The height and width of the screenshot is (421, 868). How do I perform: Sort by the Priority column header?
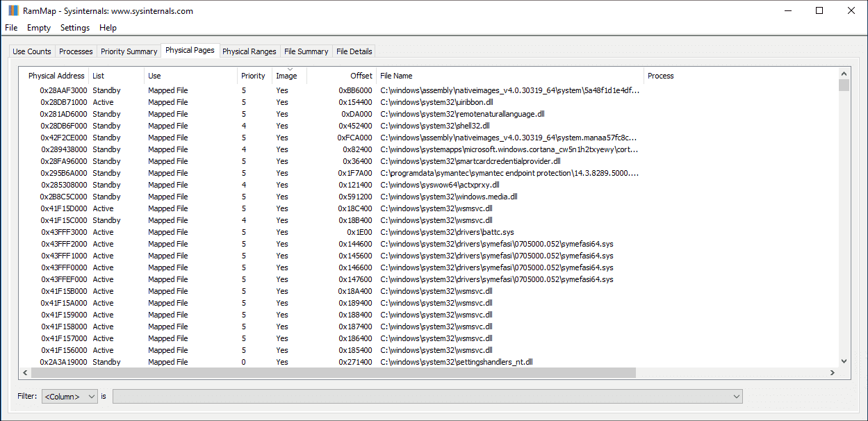click(x=253, y=76)
